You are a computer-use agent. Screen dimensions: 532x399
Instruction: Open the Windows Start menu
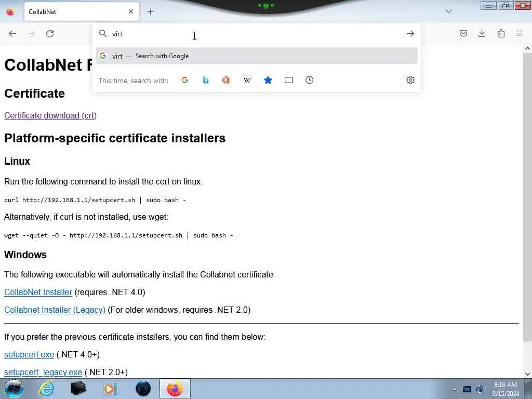tap(13, 389)
